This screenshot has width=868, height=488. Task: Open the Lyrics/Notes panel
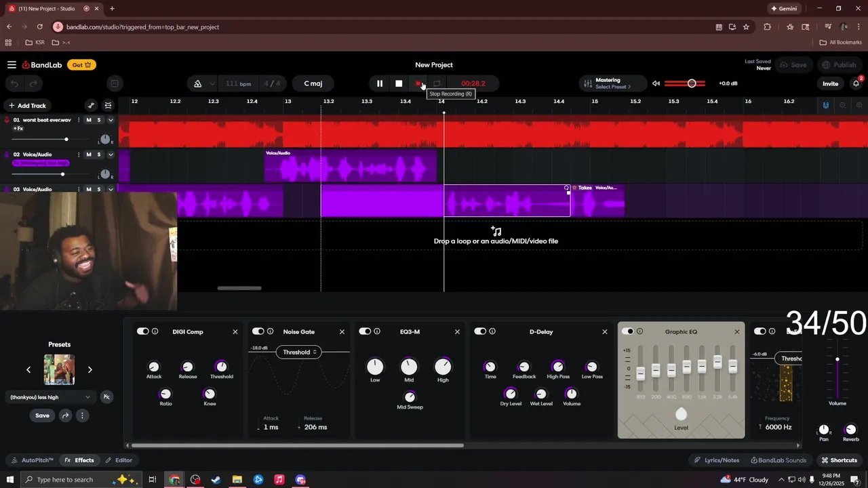[x=717, y=460]
